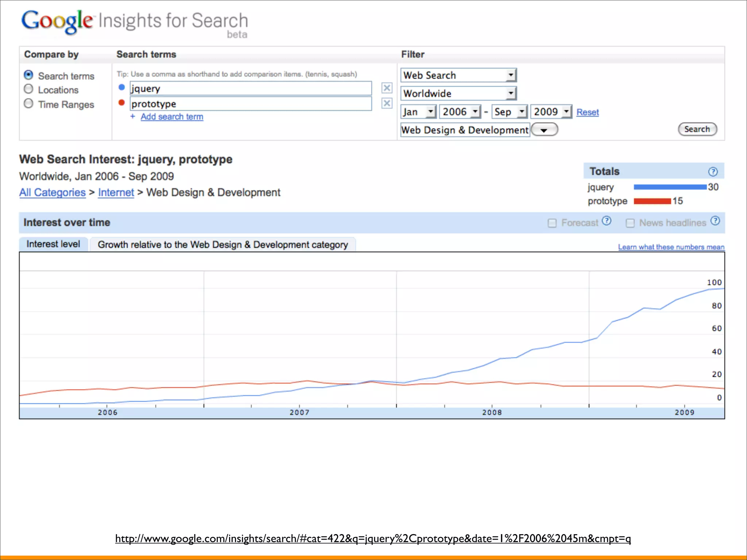Image resolution: width=747 pixels, height=560 pixels.
Task: Open the News headlines help icon
Action: pyautogui.click(x=715, y=221)
